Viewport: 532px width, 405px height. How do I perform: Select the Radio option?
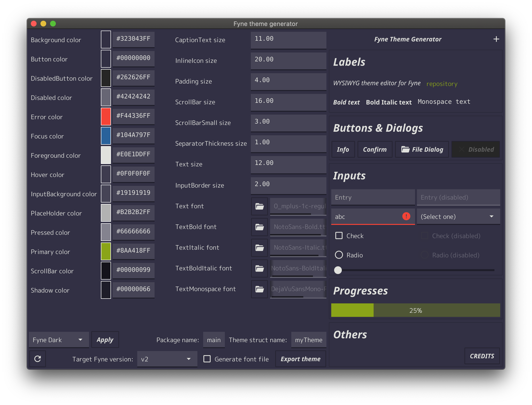339,255
